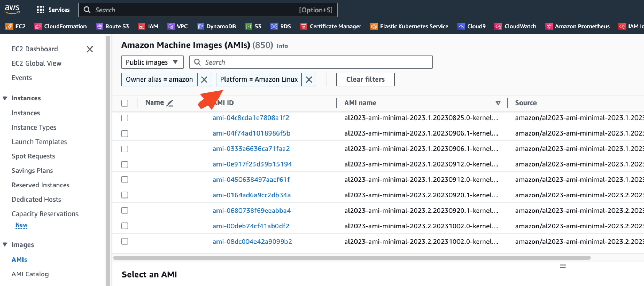Tick checkbox for ami-0164ad6a9cc2db34a row

(x=125, y=195)
